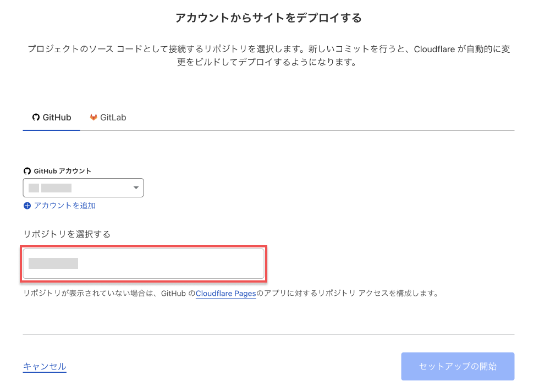Click the account dropdown arrow
This screenshot has width=539, height=392.
click(136, 188)
